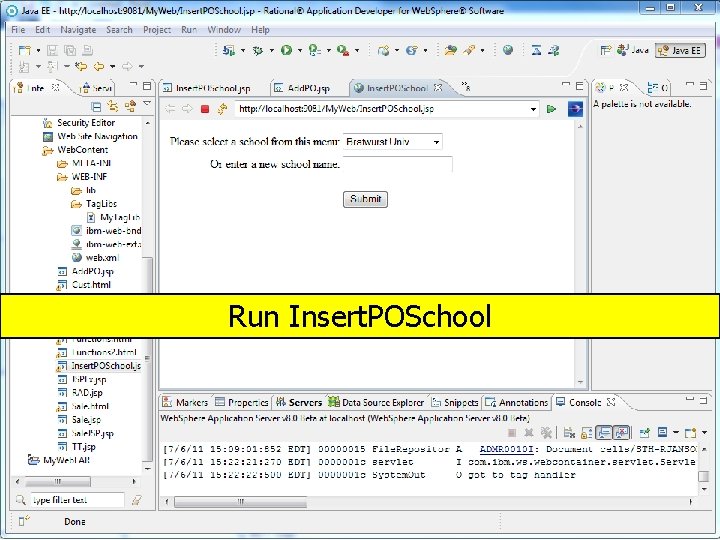Open the URL address history dropdown
Screen dimensions: 720x540
(x=533, y=109)
